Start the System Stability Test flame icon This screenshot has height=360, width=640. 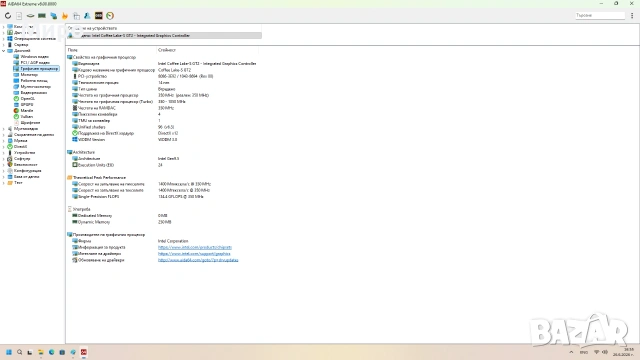pyautogui.click(x=64, y=16)
